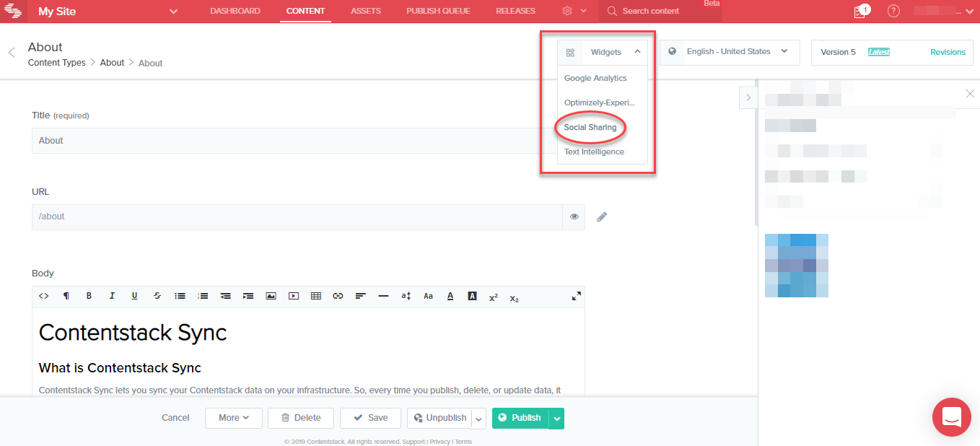The image size is (980, 446).
Task: Open the Assets tab
Action: click(x=366, y=11)
